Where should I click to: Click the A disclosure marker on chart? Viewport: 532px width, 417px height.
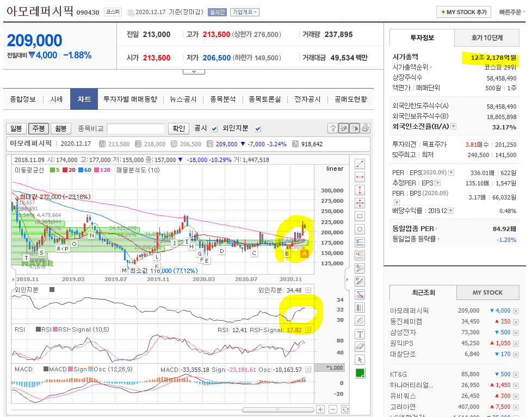(x=304, y=253)
